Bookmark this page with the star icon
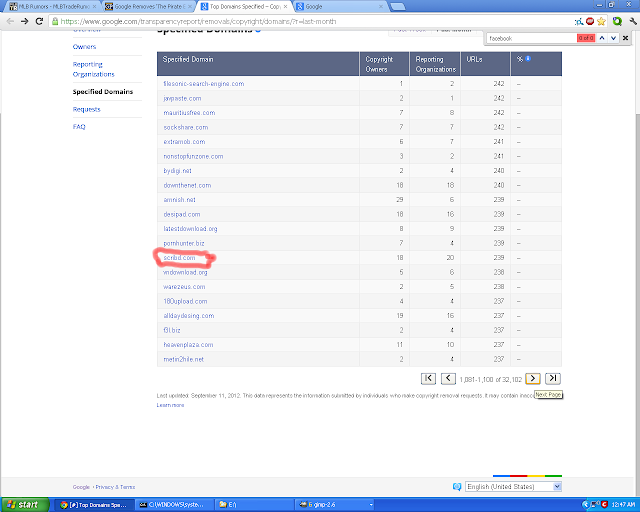The width and height of the screenshot is (640, 512). click(601, 22)
